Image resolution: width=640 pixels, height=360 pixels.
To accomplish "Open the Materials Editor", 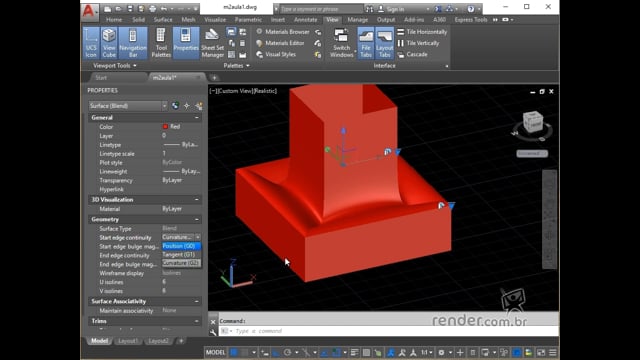I will point(280,43).
